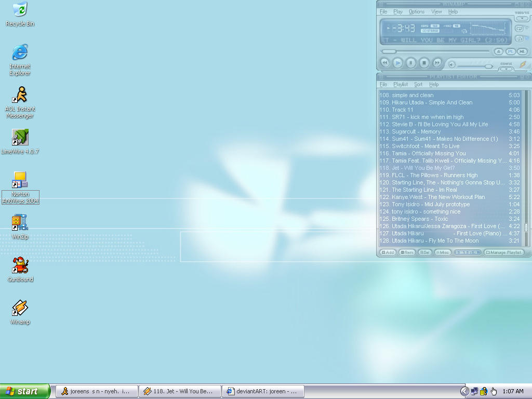Open the Winamp View menu
Screen dimensions: 532x399
click(436, 11)
